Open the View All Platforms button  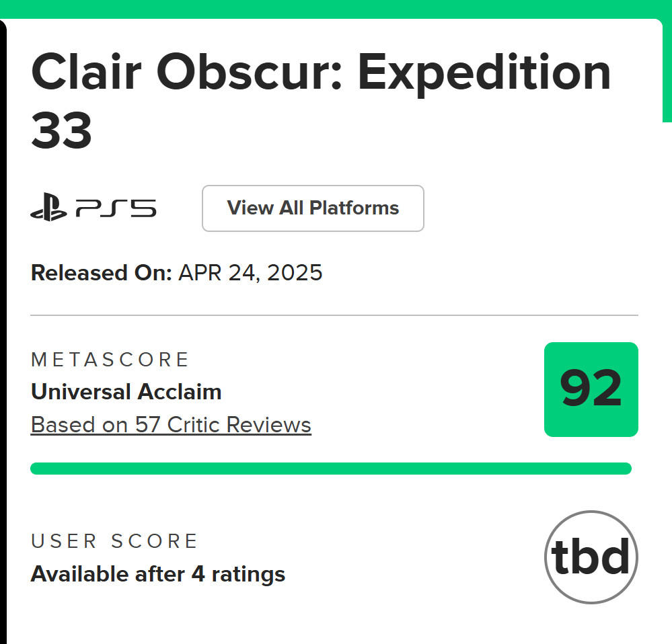click(x=313, y=208)
